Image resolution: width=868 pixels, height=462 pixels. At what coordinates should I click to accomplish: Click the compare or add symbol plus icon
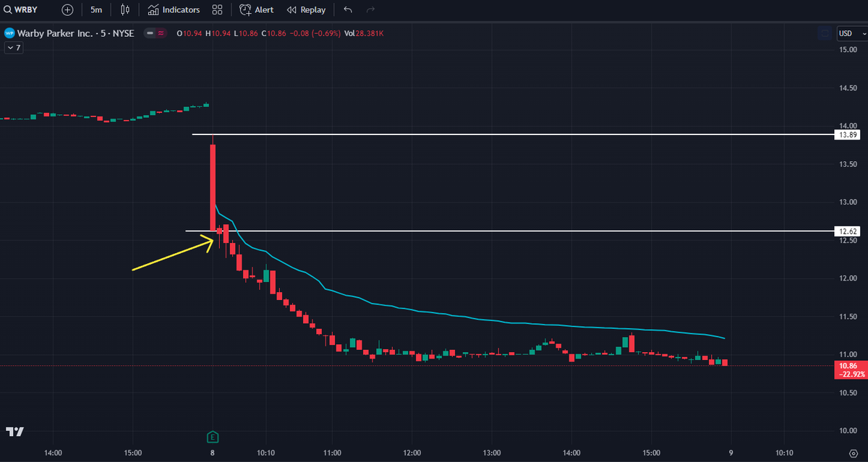pos(67,10)
